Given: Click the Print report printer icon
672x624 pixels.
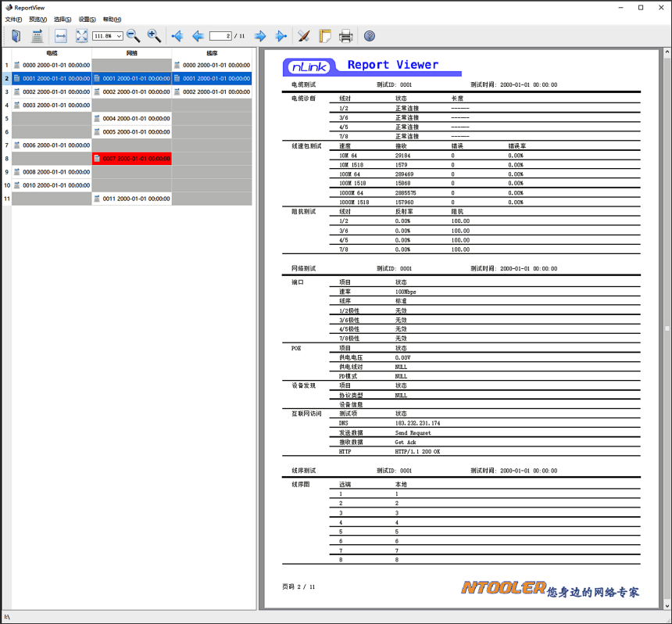Looking at the screenshot, I should pos(346,36).
